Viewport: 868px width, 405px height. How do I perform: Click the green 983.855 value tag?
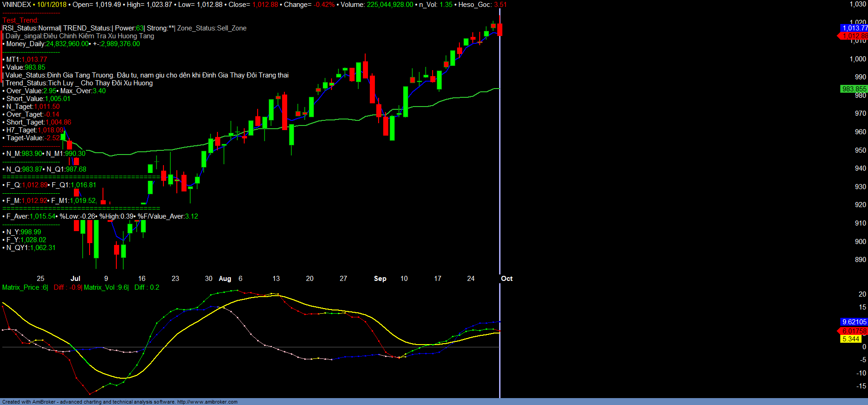point(854,89)
